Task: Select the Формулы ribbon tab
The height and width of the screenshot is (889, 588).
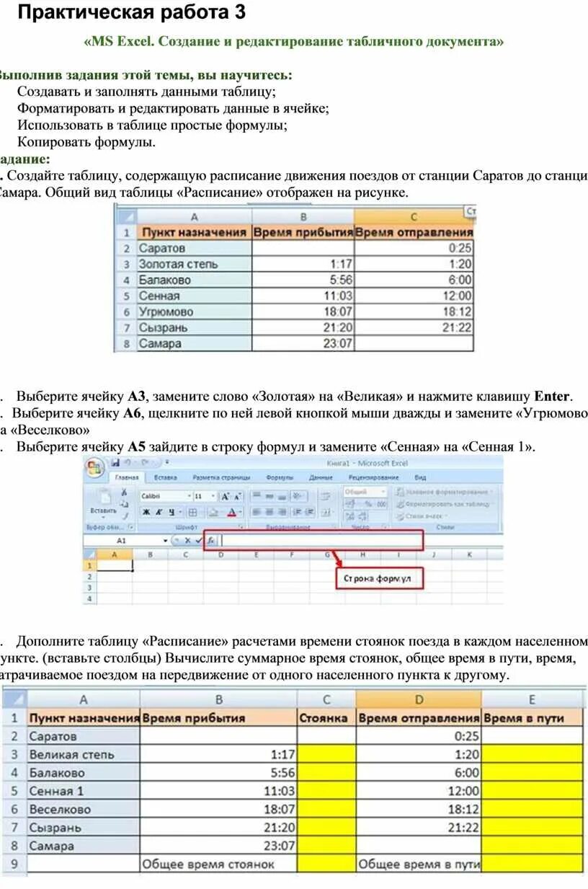Action: [280, 477]
